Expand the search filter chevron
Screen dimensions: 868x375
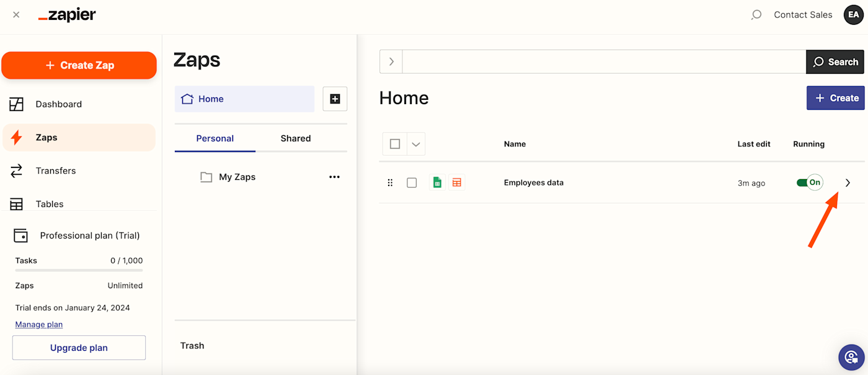[391, 61]
